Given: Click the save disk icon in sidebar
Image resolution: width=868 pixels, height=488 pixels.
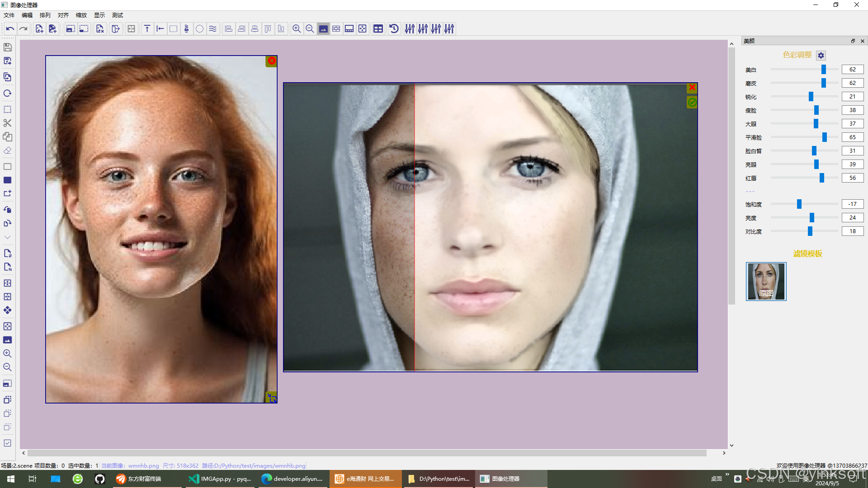Looking at the screenshot, I should (x=7, y=47).
